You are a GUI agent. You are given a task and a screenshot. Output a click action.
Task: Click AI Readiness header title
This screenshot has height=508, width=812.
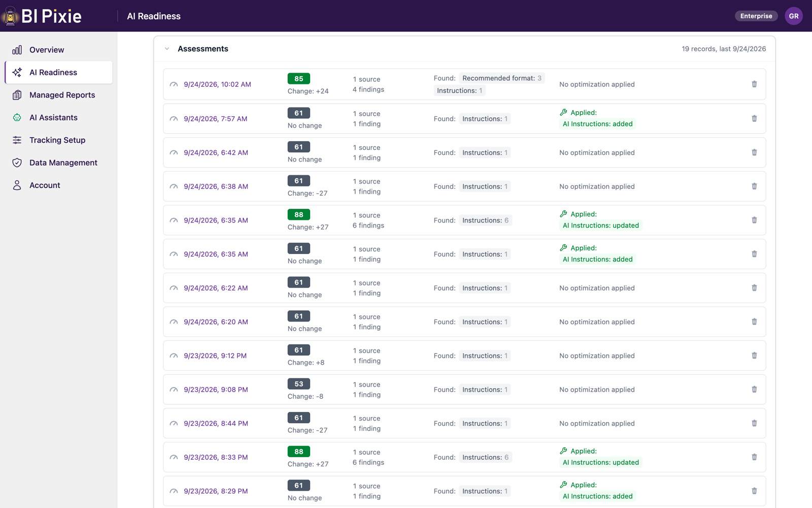154,16
